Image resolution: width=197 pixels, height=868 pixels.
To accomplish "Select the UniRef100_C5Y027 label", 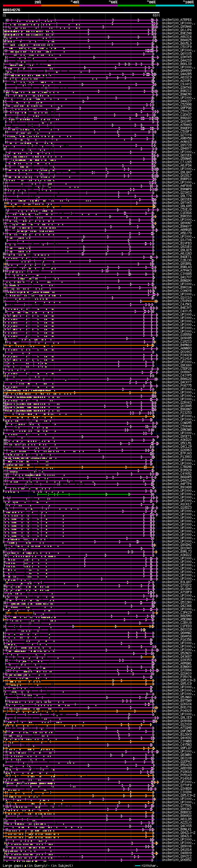I will 177,111.
